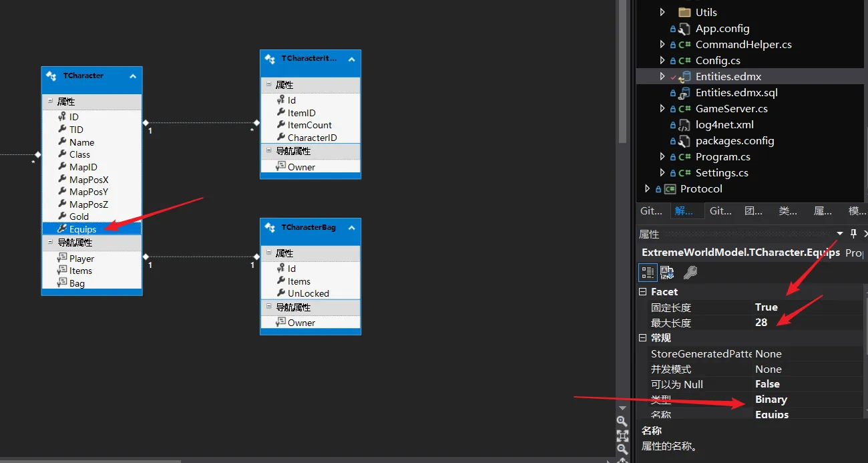Click the key icon beside TCharacterBag Id
This screenshot has height=463, width=868.
[280, 269]
